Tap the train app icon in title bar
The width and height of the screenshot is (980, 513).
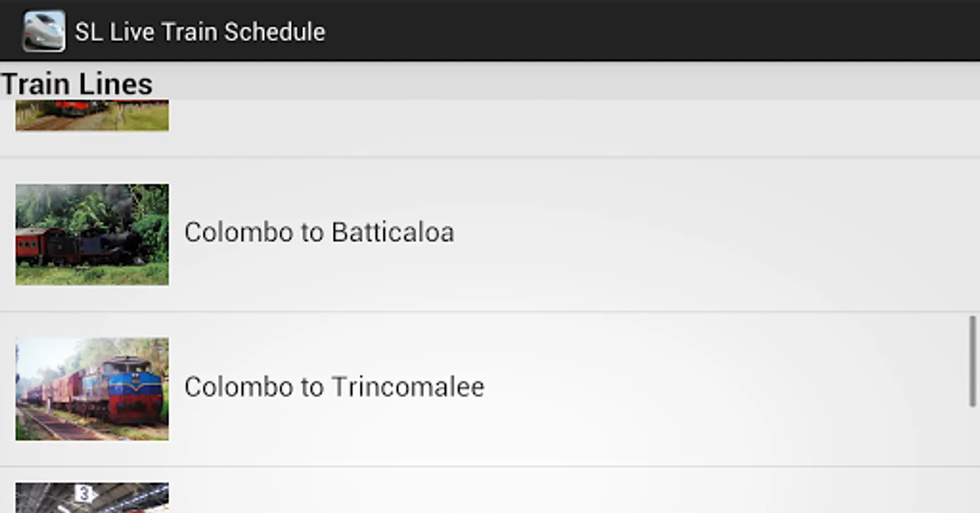point(43,31)
